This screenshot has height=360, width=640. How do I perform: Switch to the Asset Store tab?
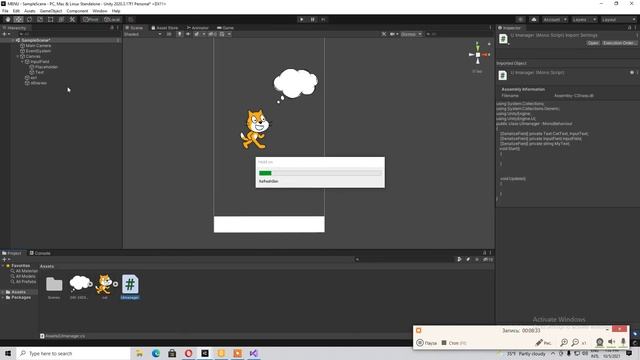point(165,28)
